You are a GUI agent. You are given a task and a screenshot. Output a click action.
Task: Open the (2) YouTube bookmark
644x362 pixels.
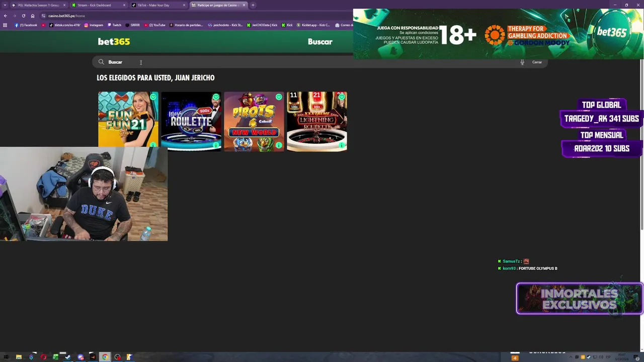(x=154, y=25)
